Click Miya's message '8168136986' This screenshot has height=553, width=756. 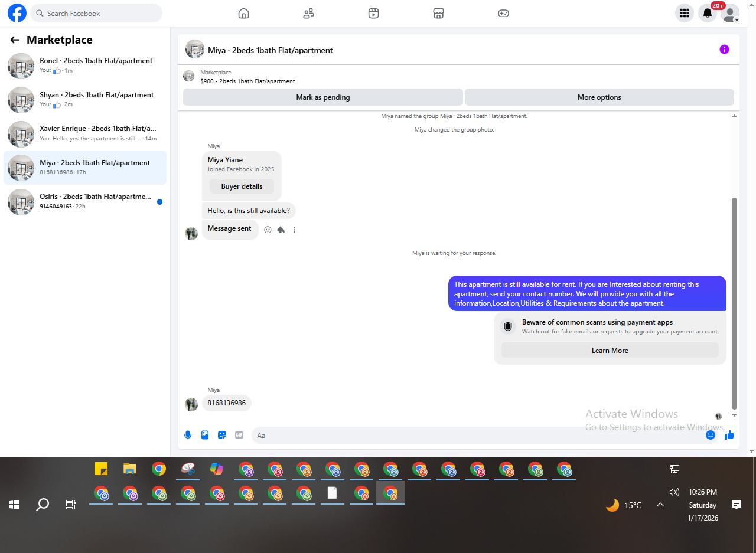pos(227,403)
